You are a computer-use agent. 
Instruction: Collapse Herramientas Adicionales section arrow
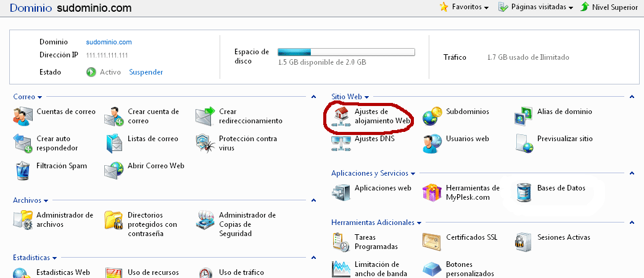[x=632, y=223]
